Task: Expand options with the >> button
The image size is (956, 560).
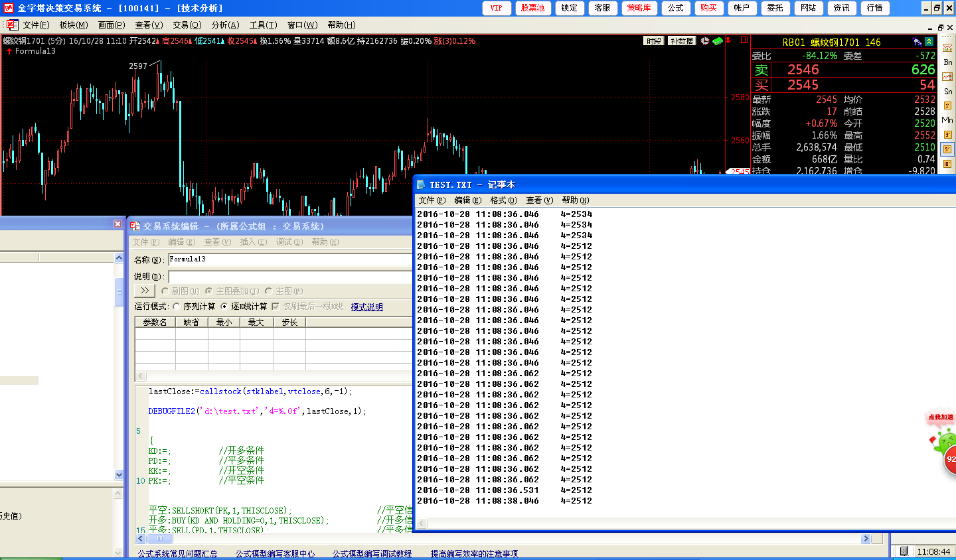Action: click(145, 291)
